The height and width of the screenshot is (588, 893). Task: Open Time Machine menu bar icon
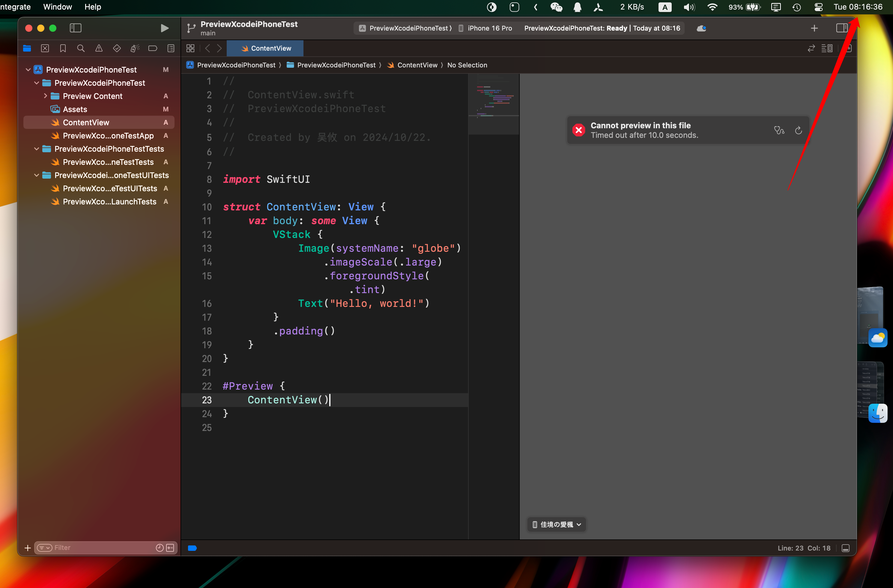pyautogui.click(x=796, y=7)
